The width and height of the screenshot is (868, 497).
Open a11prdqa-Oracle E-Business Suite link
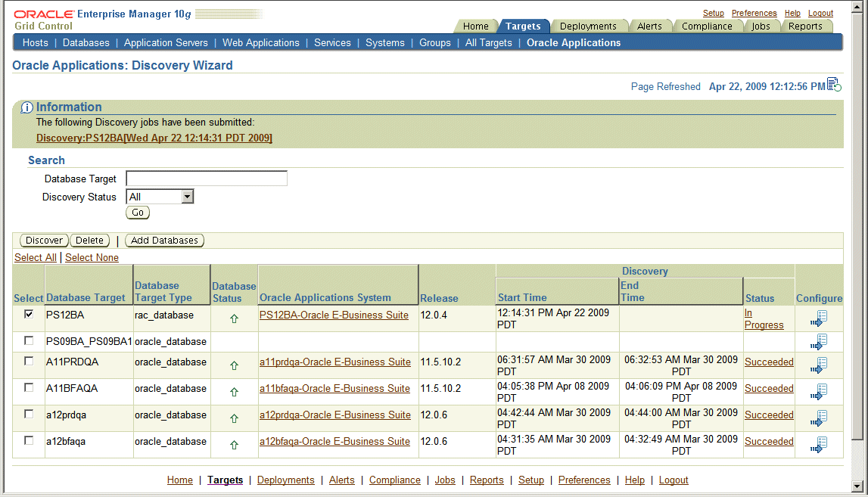pyautogui.click(x=335, y=362)
